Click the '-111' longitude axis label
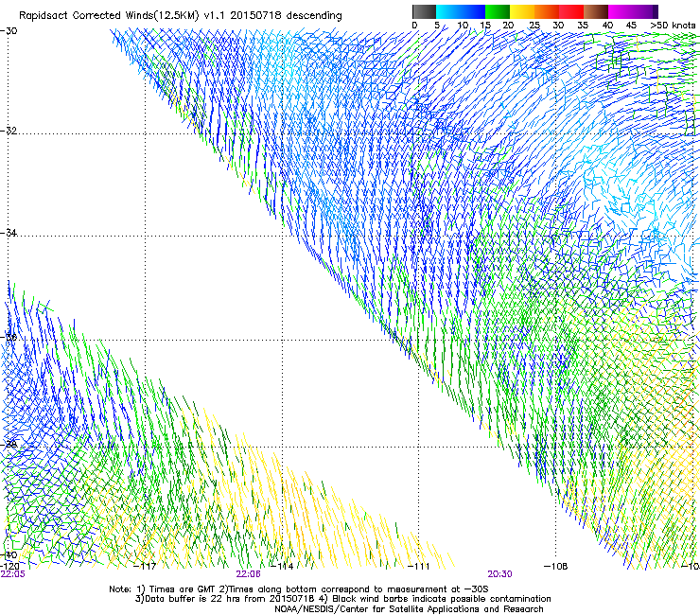 (x=419, y=567)
